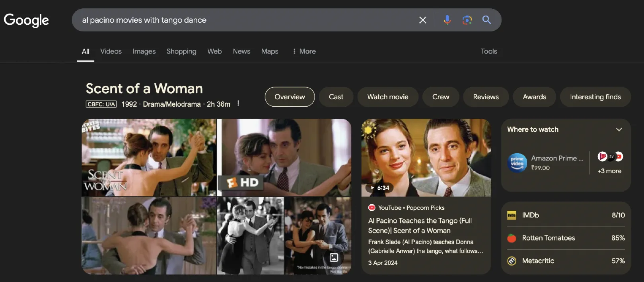644x282 pixels.
Task: Open Tools for search filtering
Action: (x=488, y=51)
